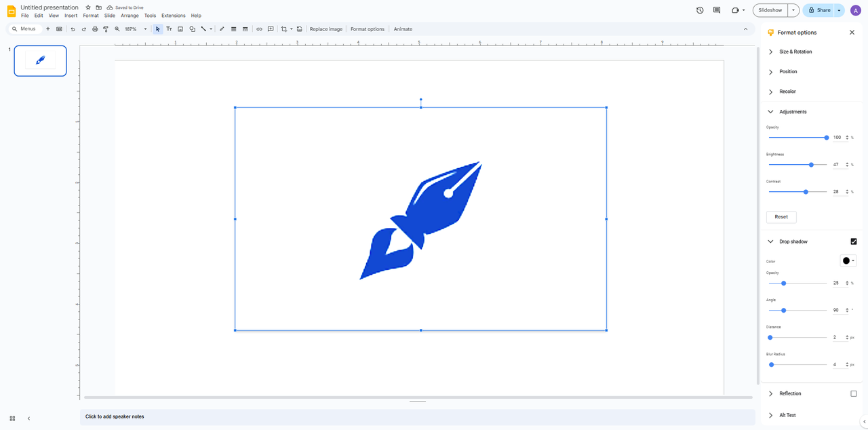
Task: Choose the Select cursor tool
Action: (x=158, y=29)
